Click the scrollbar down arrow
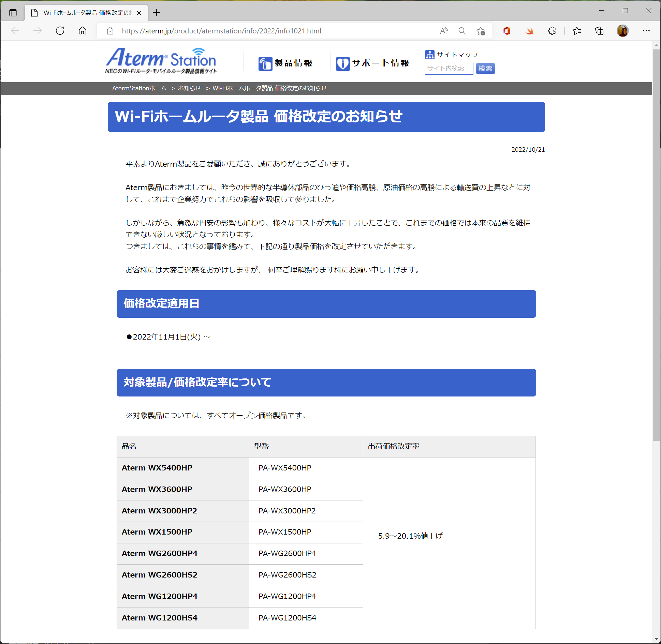The image size is (661, 644). click(x=656, y=639)
